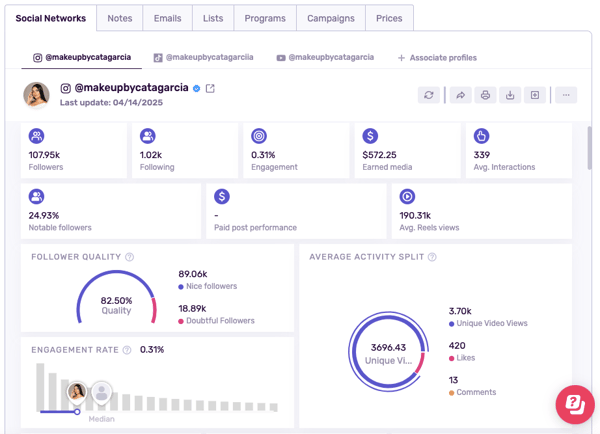The width and height of the screenshot is (600, 434).
Task: Switch to the Notes tab
Action: pyautogui.click(x=120, y=18)
